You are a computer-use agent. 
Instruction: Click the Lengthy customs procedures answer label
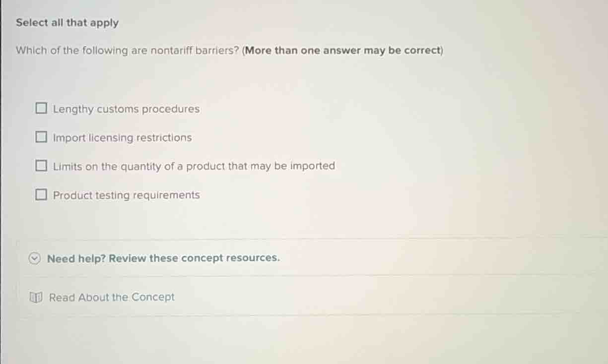[126, 109]
